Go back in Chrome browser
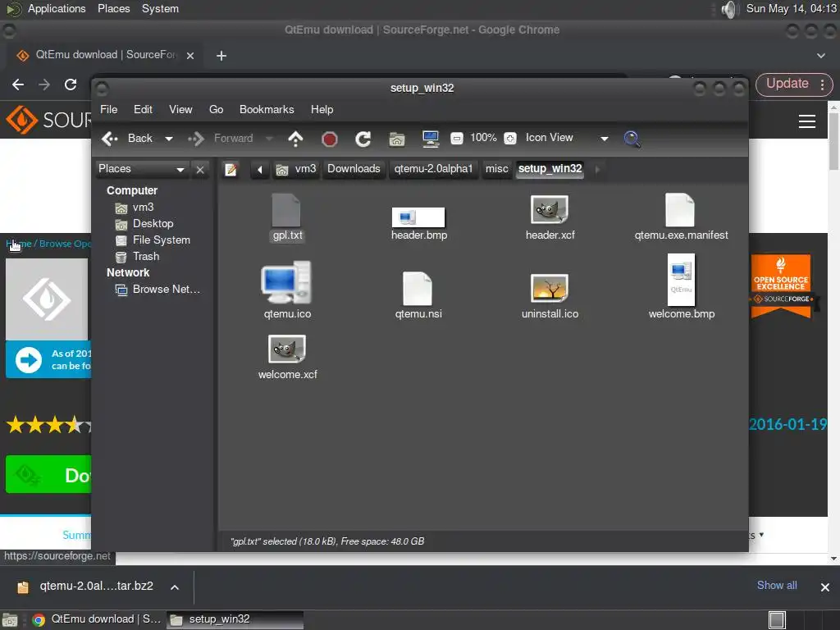Viewport: 840px width, 630px height. [18, 84]
